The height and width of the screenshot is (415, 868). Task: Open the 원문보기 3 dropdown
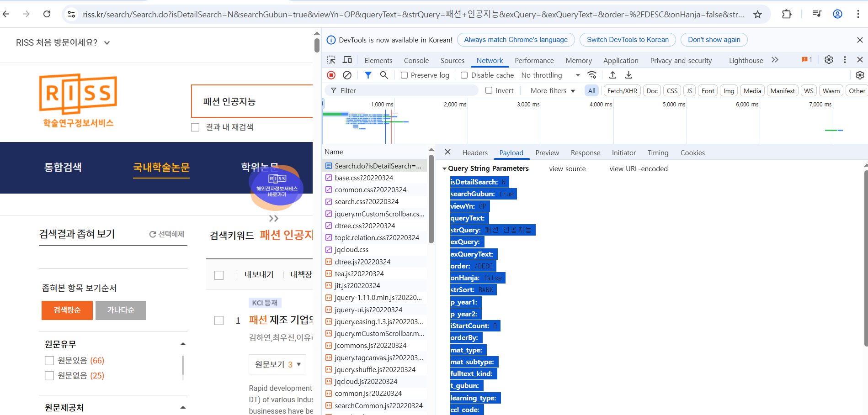point(277,364)
